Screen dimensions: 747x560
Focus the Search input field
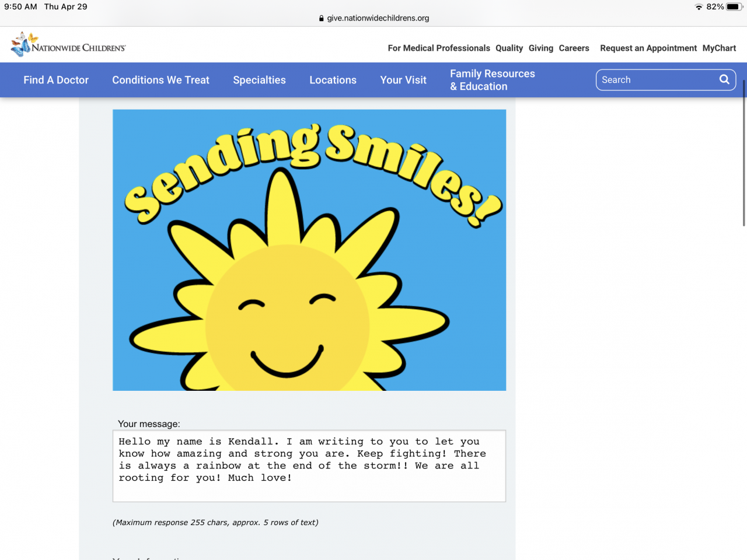[666, 80]
